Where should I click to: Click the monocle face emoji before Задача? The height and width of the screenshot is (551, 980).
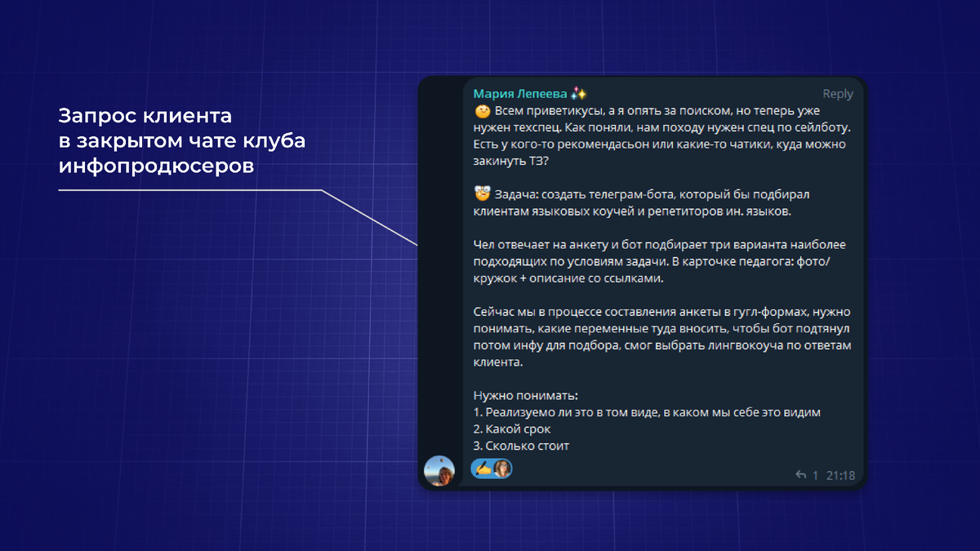tap(482, 194)
